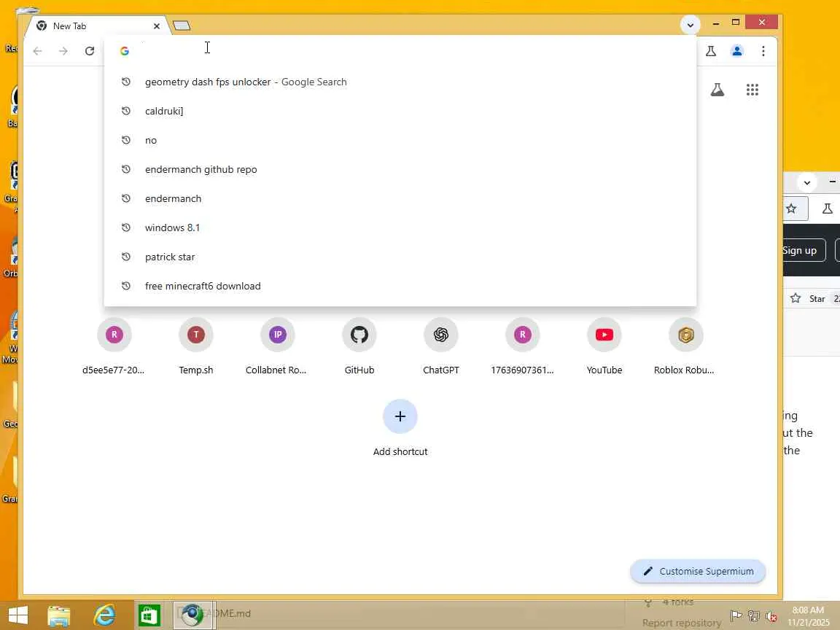The width and height of the screenshot is (840, 630).
Task: Bookmark star icon in background browser
Action: (791, 209)
